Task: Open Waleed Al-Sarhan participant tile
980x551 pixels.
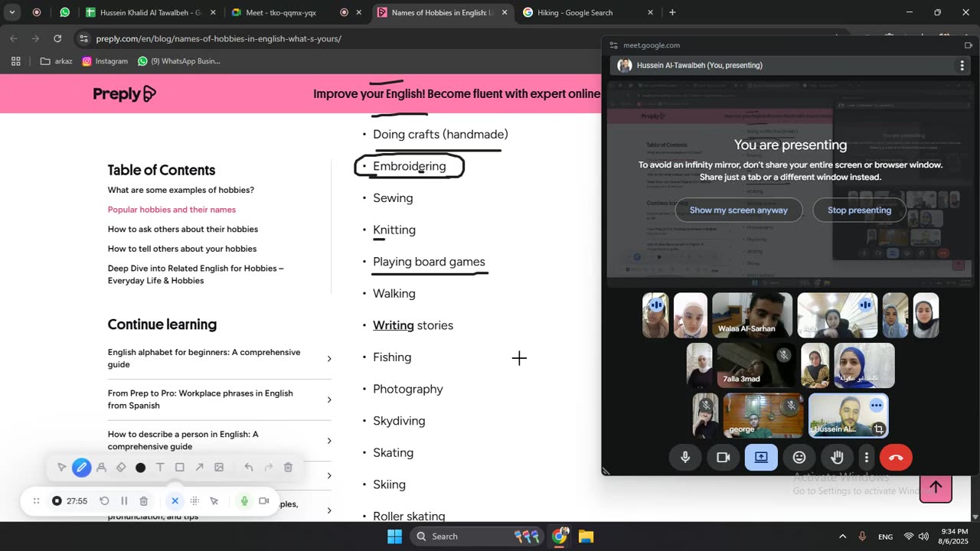Action: [x=752, y=315]
